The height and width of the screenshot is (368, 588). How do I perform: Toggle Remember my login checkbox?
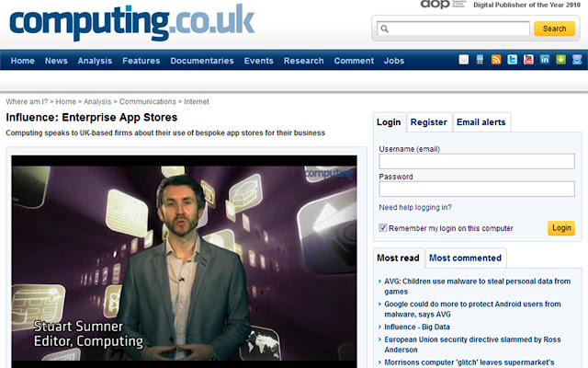pos(383,228)
